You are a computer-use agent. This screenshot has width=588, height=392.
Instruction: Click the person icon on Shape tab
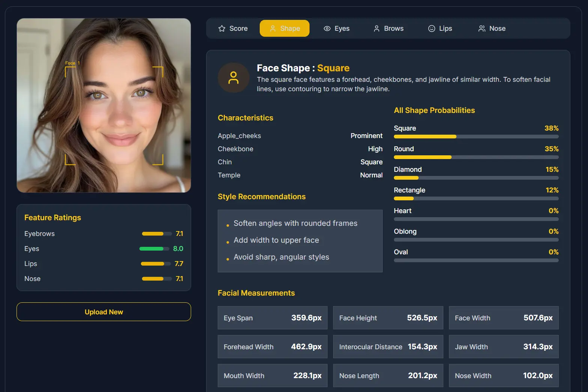pos(273,29)
